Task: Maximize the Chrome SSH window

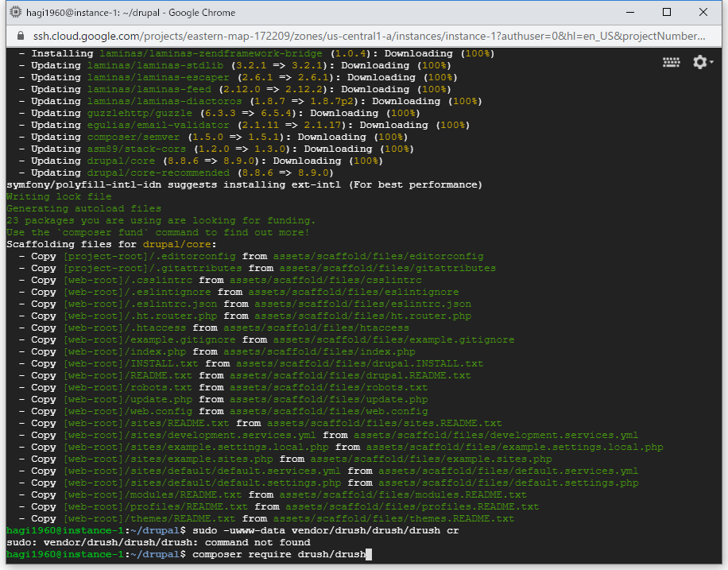Action: (x=667, y=12)
